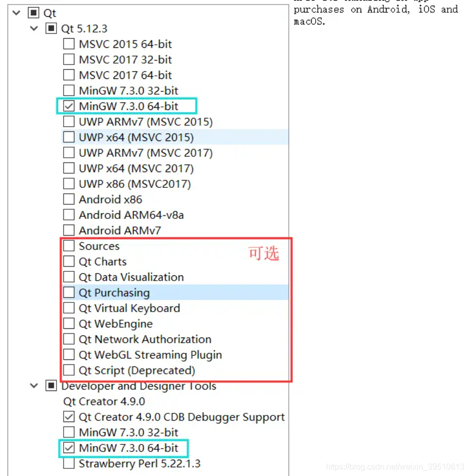
Task: Click 'Qt WebGL Streaming Plugin' row text
Action: (150, 355)
